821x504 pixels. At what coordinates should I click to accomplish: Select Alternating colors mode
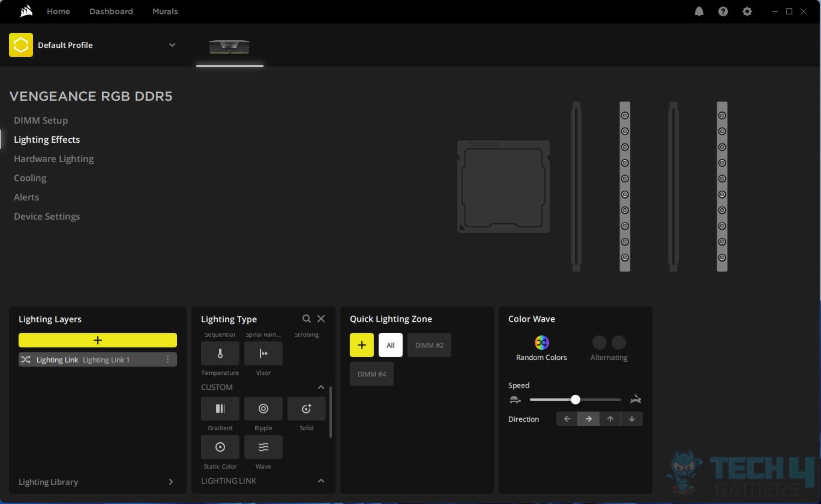(x=609, y=349)
